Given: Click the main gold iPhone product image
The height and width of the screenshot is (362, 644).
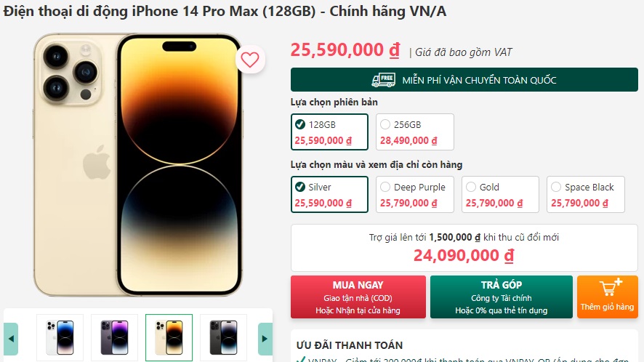Looking at the screenshot, I should pos(138,165).
